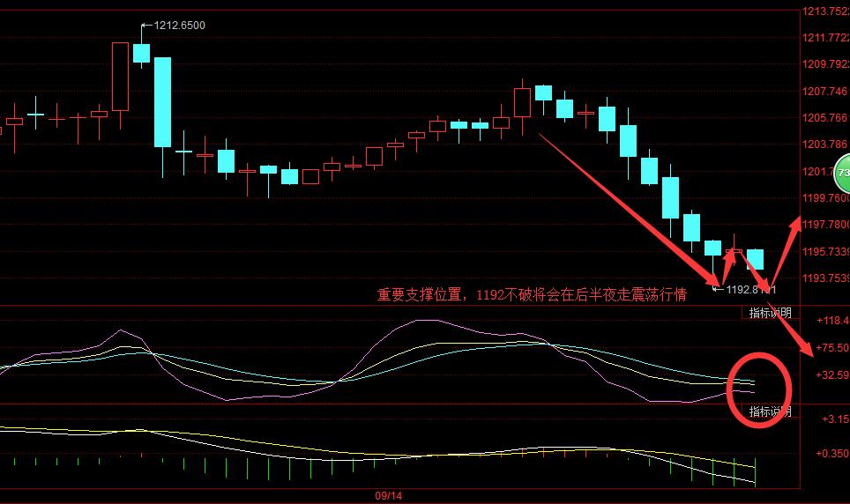This screenshot has height=504, width=850.
Task: Click the 1212.6500 high price label
Action: pyautogui.click(x=179, y=26)
